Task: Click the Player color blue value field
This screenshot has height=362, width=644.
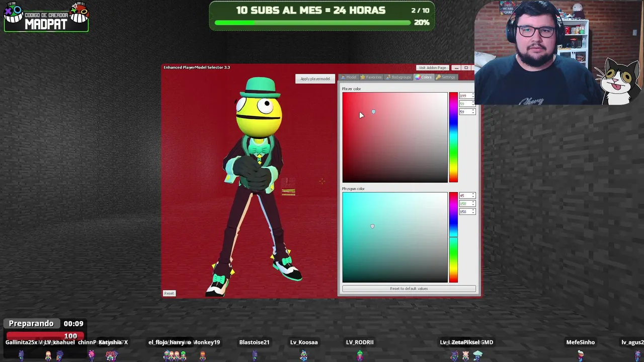Action: click(x=467, y=112)
